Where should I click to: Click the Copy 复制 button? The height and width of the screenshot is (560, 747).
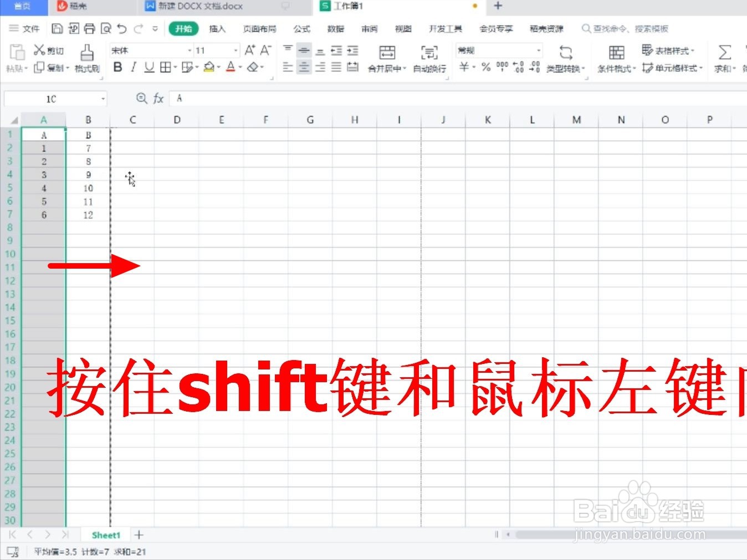pyautogui.click(x=51, y=68)
